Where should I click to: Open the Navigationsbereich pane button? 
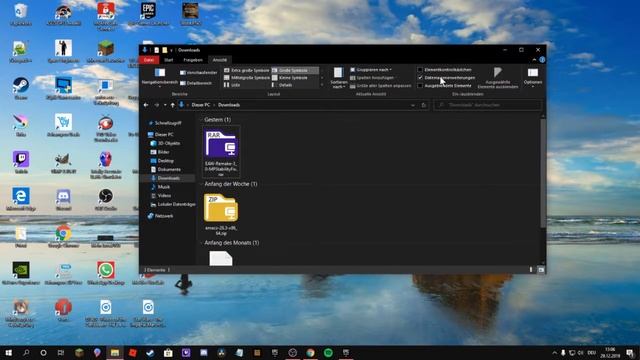coord(160,77)
